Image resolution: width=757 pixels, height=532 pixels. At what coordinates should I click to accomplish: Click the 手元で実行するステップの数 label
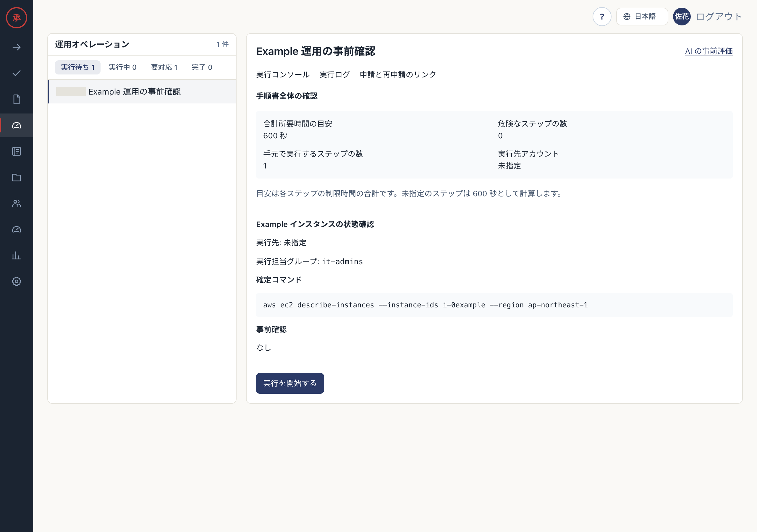coord(313,154)
